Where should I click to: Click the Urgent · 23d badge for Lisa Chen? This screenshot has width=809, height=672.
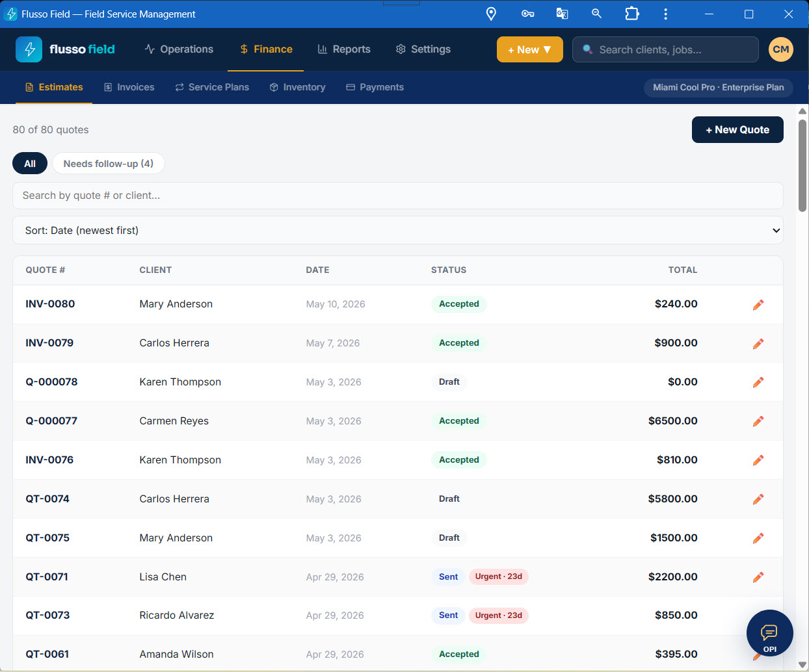tap(499, 576)
